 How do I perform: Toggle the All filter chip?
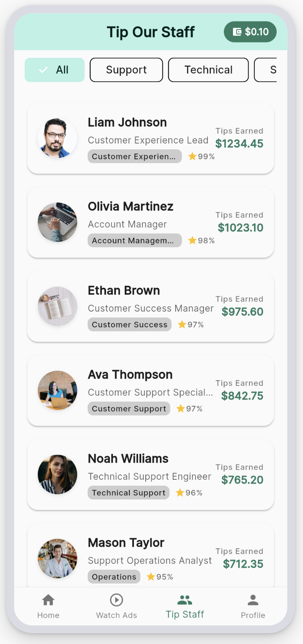click(55, 70)
